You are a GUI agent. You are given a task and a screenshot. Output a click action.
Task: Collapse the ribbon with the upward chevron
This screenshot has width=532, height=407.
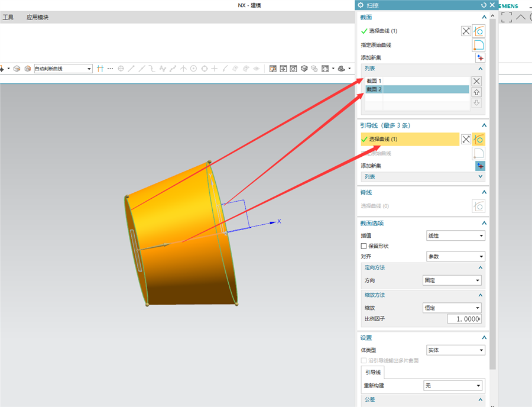coord(521,17)
